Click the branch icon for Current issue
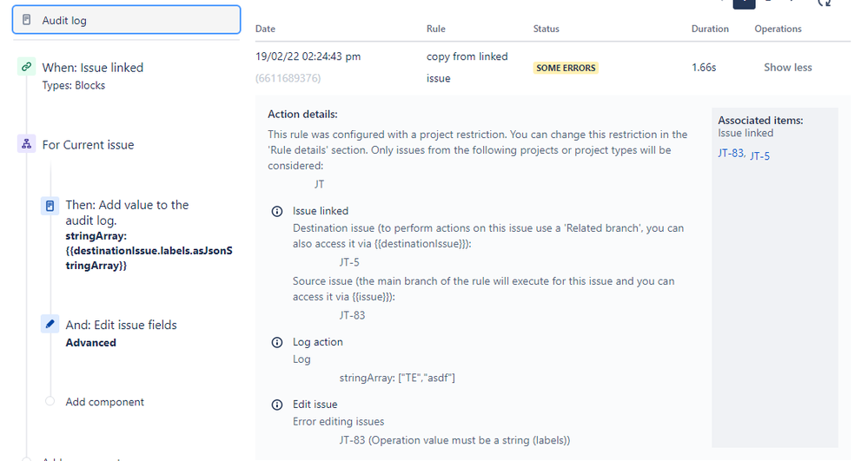The height and width of the screenshot is (461, 868). [26, 144]
